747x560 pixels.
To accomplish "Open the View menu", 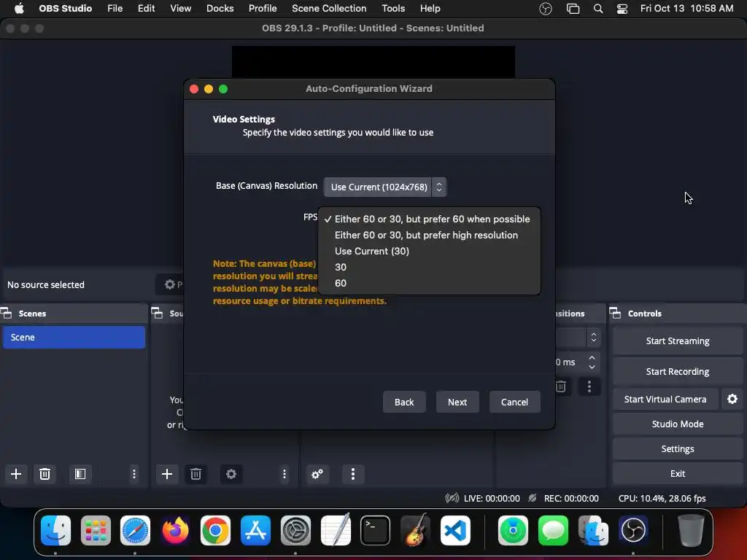I will coord(181,9).
